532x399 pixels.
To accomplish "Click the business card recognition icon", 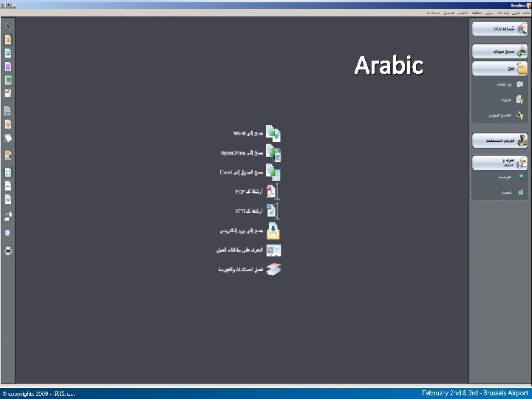I will pos(273,250).
